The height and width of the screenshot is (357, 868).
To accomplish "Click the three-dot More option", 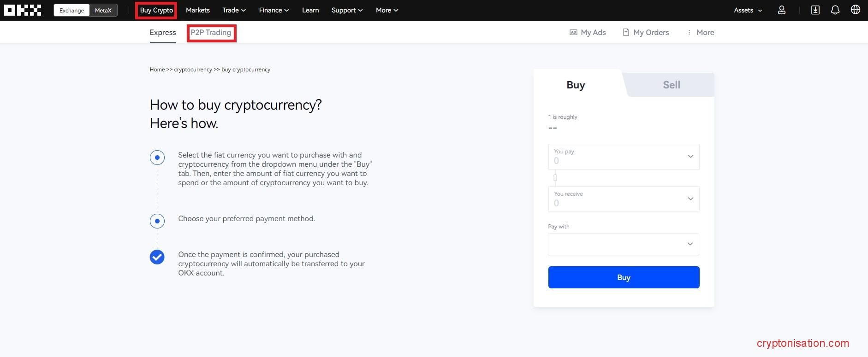I will [x=700, y=32].
